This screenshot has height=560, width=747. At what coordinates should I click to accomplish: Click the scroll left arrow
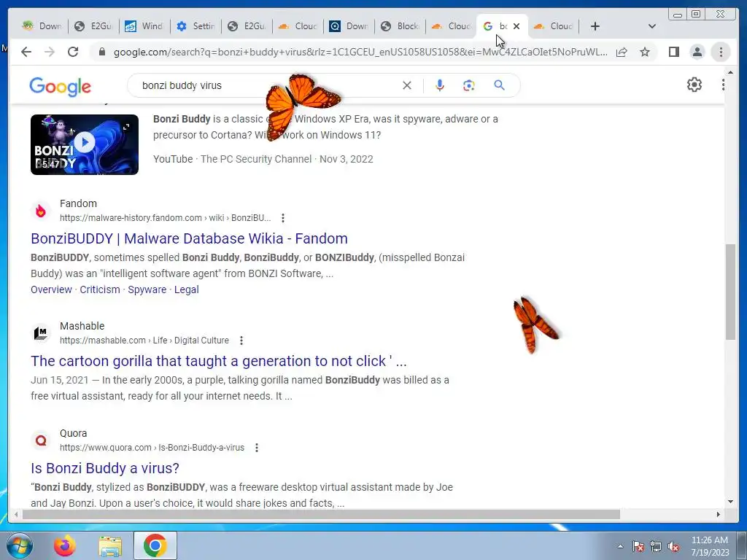coord(16,514)
